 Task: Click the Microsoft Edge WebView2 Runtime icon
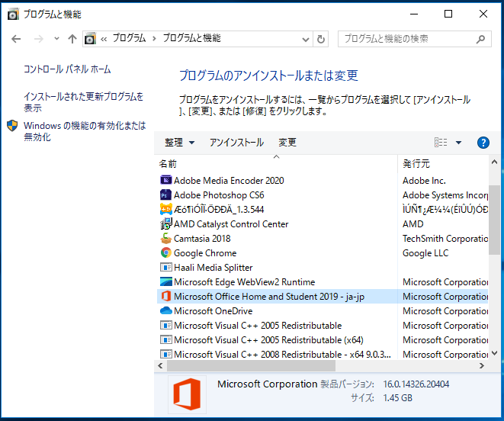click(x=166, y=281)
